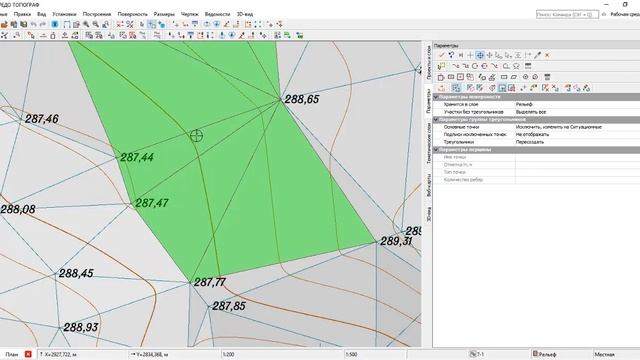Click the Redo arrow in main toolbar
Screen dimensions: 640x360
[x=42, y=24]
